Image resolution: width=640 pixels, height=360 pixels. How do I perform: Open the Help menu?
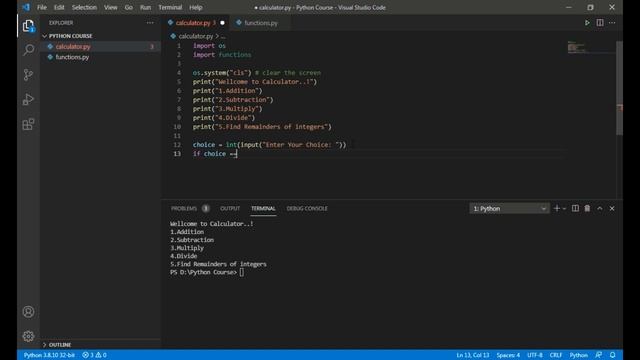point(196,7)
